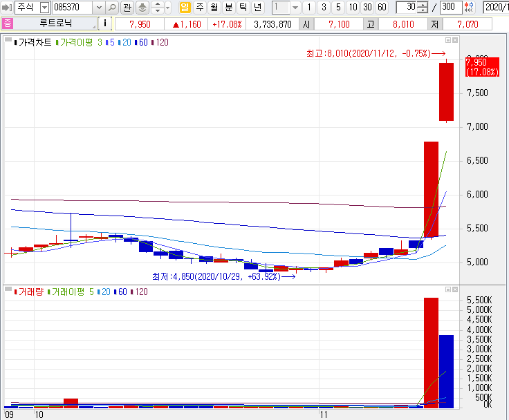Click the 가격차트 legend label
509x420 pixels.
pyautogui.click(x=35, y=43)
